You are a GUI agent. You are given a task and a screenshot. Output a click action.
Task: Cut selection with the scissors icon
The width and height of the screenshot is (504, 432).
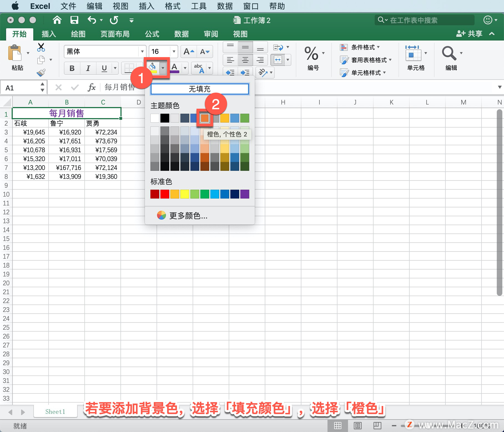pos(41,47)
